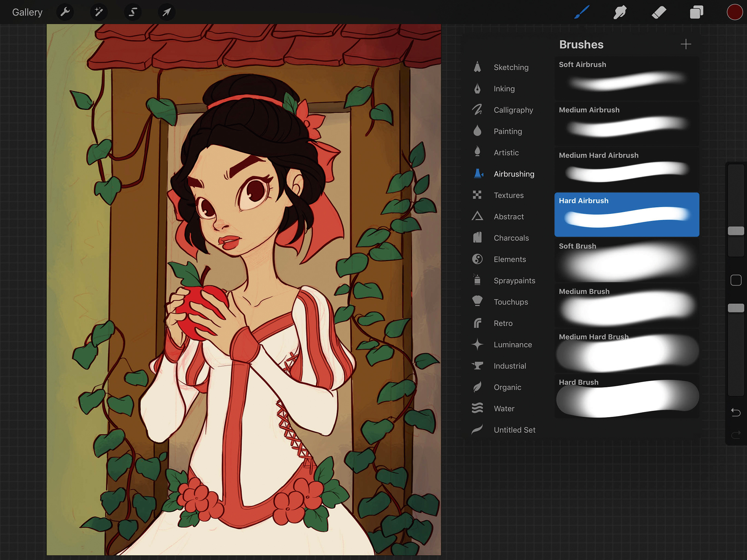Click the Airbrushing nozzle icon

coord(478,174)
